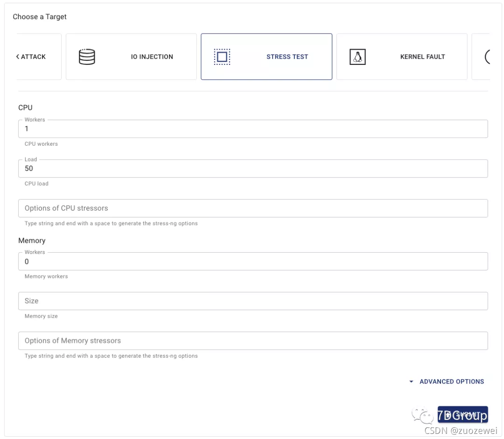Choose the IO INJECTION target card
This screenshot has height=439, width=504.
[131, 57]
